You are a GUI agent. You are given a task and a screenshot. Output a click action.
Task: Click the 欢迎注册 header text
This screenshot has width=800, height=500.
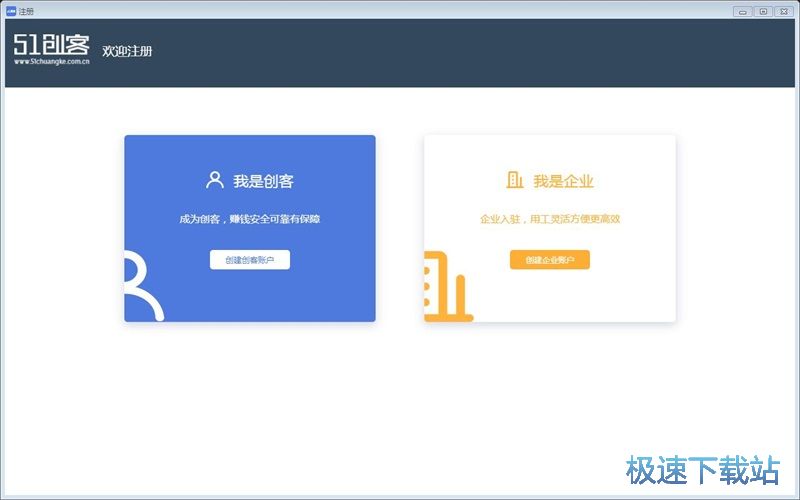[x=127, y=51]
